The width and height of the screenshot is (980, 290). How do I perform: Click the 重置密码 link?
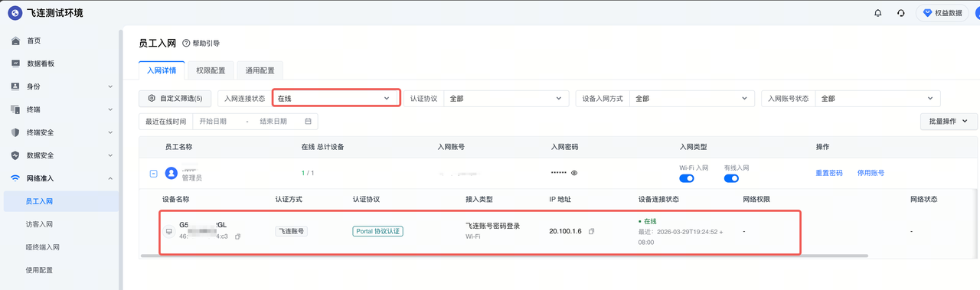829,173
